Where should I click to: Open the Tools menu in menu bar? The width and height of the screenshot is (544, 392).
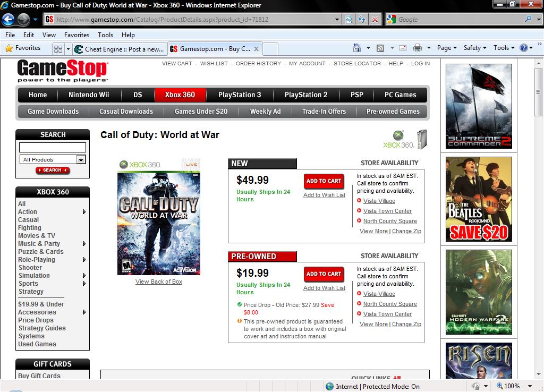coord(105,35)
